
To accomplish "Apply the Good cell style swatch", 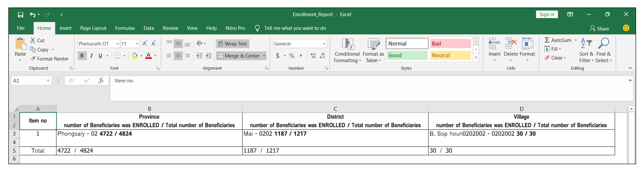I will 407,56.
